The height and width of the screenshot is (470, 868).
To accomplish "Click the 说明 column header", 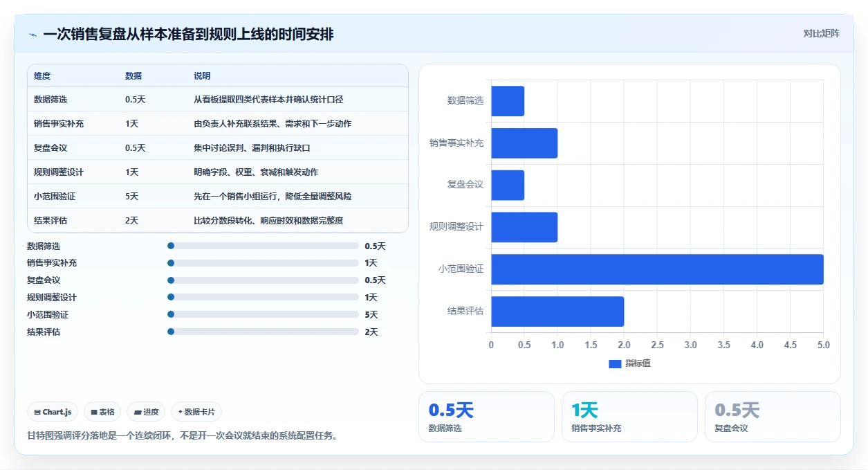I will point(202,76).
